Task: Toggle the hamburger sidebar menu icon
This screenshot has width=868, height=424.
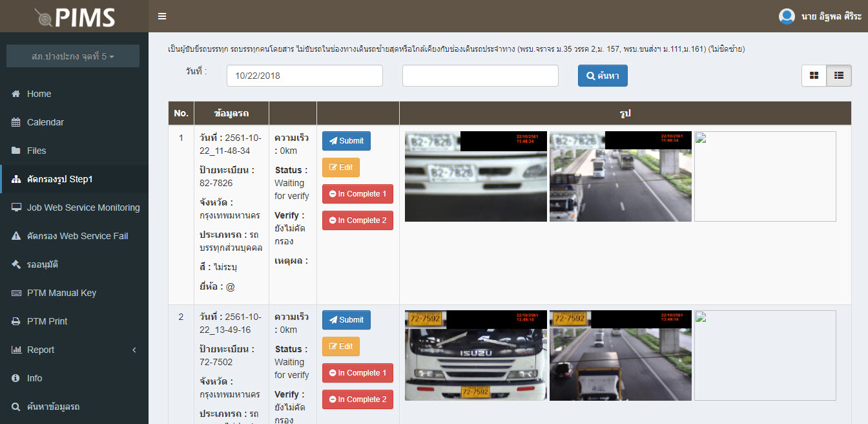Action: (x=162, y=16)
